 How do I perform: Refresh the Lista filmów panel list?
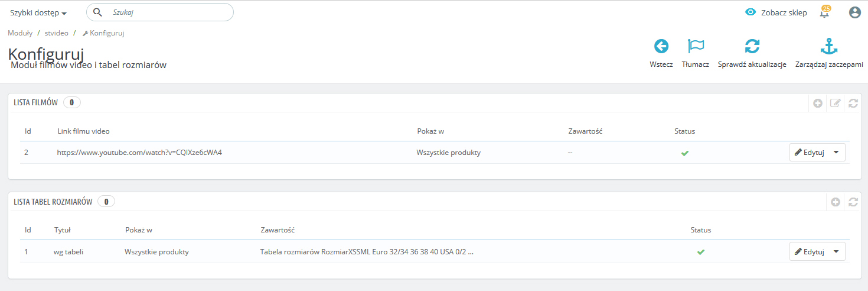pos(853,103)
